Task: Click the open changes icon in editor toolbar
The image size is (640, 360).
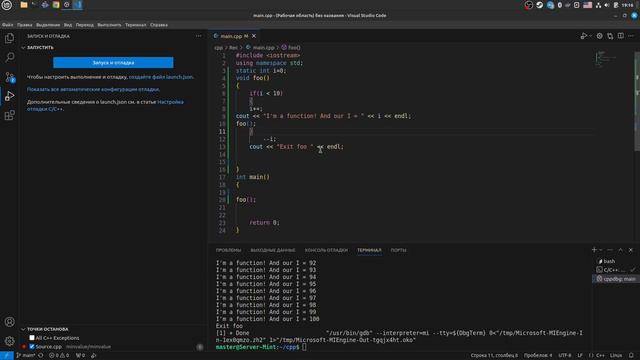Action: click(x=610, y=36)
